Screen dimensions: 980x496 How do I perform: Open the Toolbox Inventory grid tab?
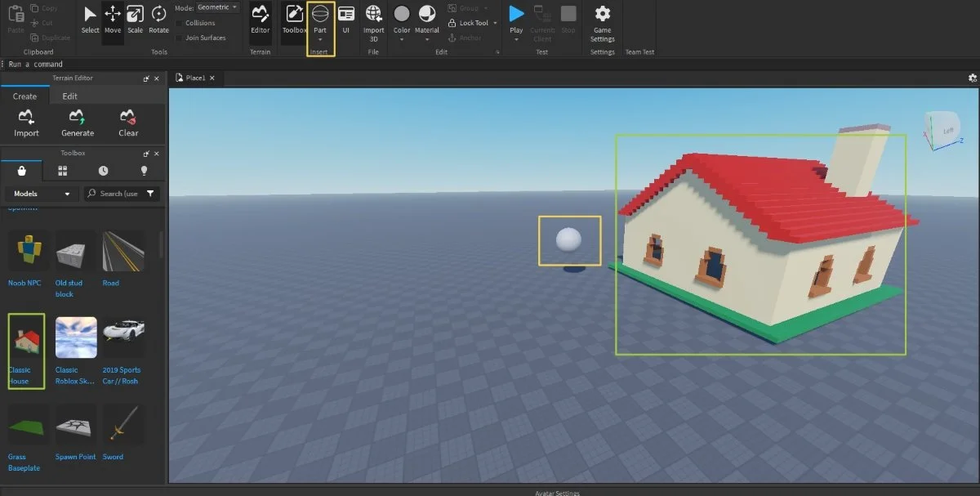[62, 171]
